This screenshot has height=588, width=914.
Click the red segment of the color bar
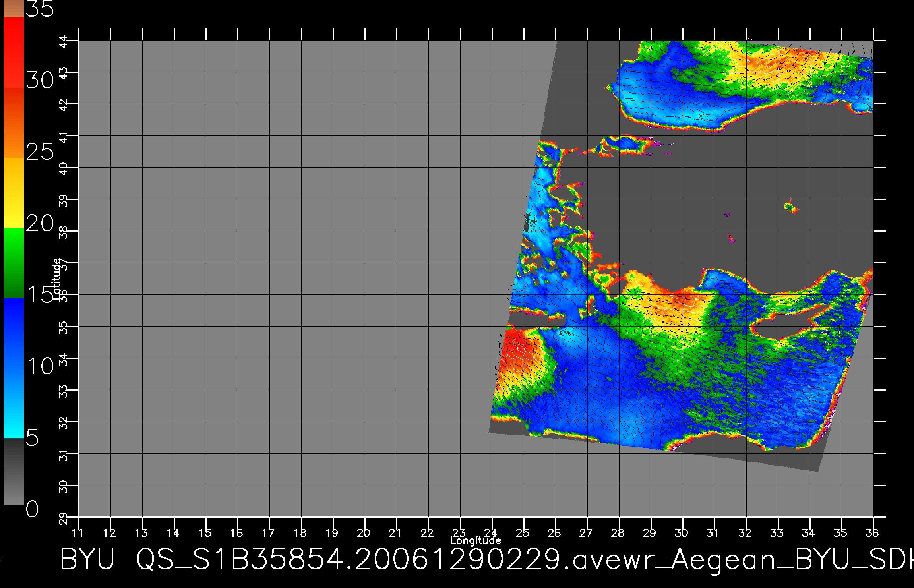[14, 52]
